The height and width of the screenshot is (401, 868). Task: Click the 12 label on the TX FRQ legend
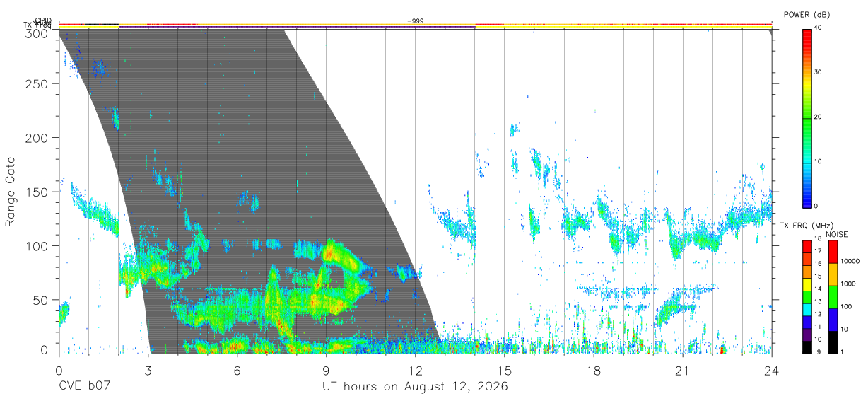pos(818,314)
